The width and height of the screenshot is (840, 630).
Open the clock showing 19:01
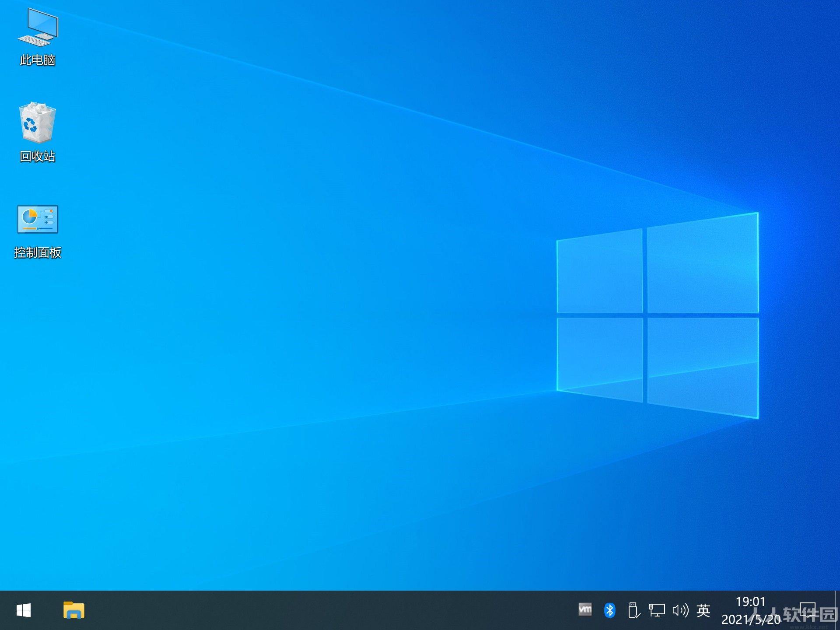tap(751, 610)
